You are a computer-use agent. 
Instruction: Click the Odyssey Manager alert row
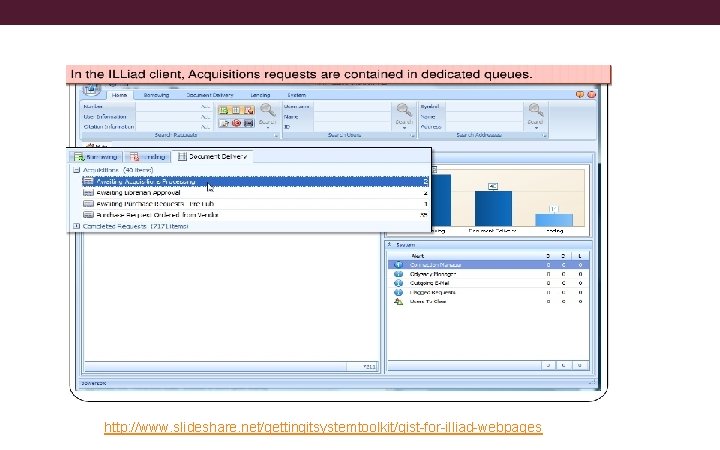[x=489, y=274]
